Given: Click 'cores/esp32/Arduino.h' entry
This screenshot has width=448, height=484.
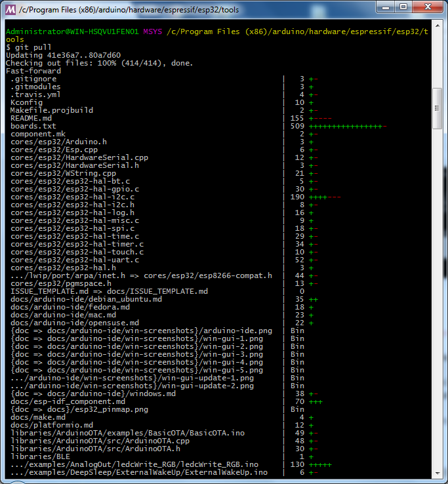Looking at the screenshot, I should [58, 142].
